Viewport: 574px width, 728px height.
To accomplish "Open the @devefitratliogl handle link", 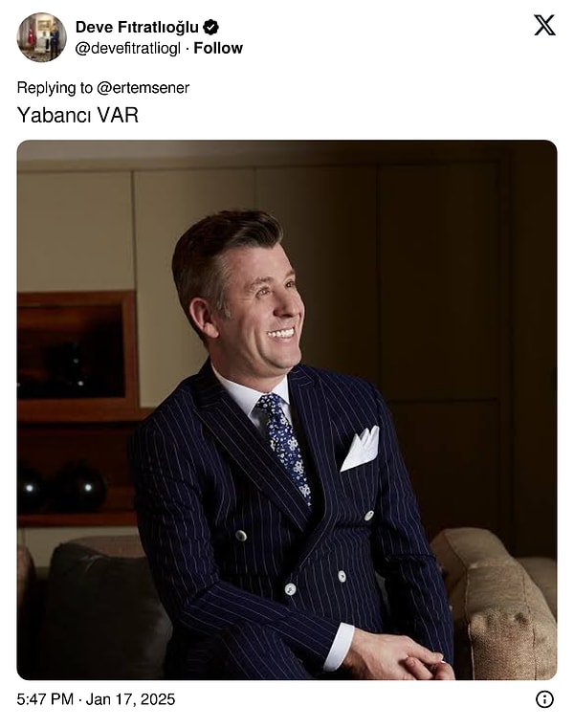I will pyautogui.click(x=127, y=48).
